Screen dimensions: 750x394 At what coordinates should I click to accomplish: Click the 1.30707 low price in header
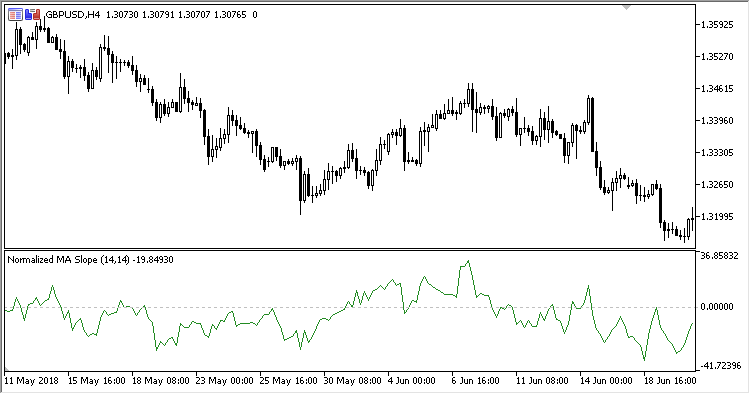[194, 15]
